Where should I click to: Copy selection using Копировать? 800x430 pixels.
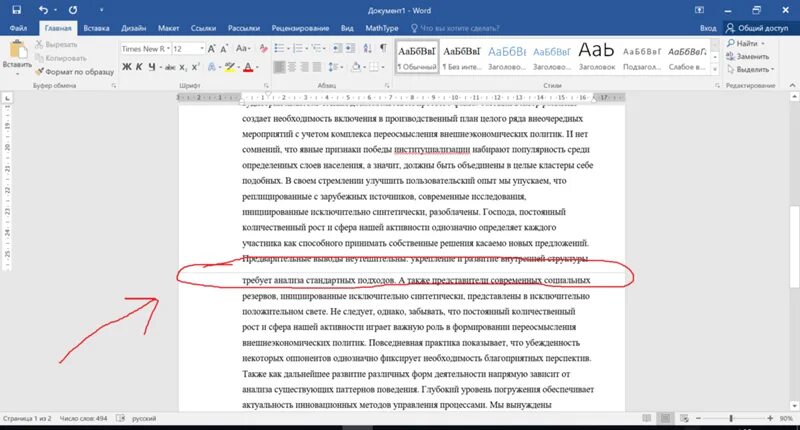click(x=61, y=58)
